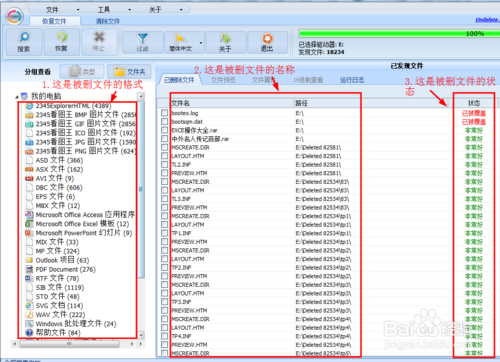This screenshot has height=362, width=500.
Task: Select the 2345看图王 JPG type icon
Action: 30,142
